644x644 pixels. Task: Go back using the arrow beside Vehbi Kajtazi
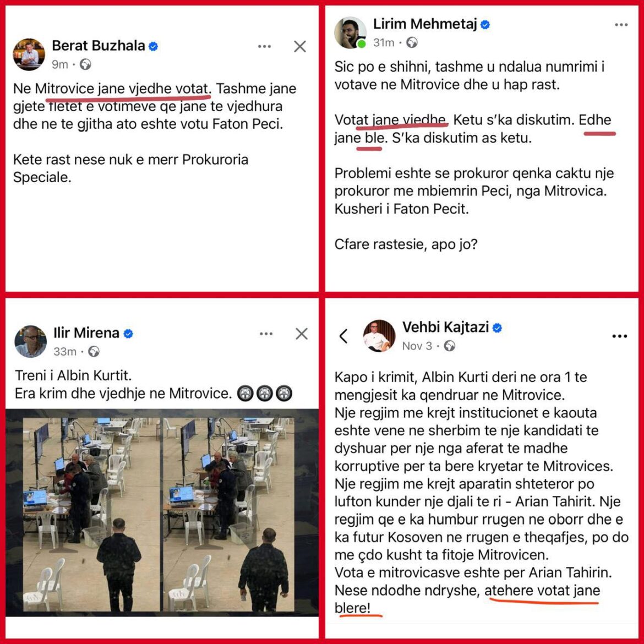344,336
